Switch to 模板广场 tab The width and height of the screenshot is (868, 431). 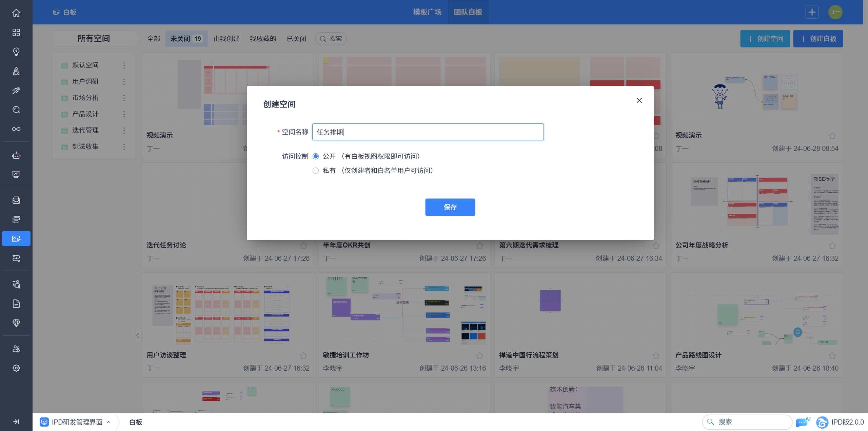(427, 12)
